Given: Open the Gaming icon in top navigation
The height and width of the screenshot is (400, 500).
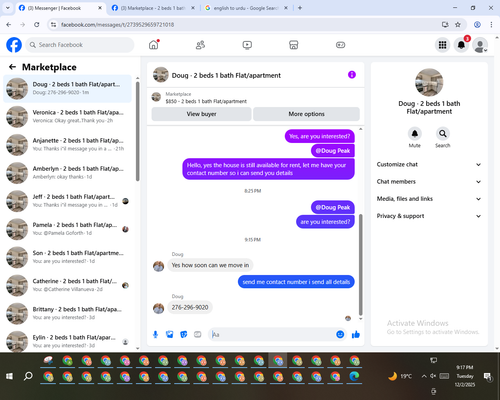Looking at the screenshot, I should point(340,45).
